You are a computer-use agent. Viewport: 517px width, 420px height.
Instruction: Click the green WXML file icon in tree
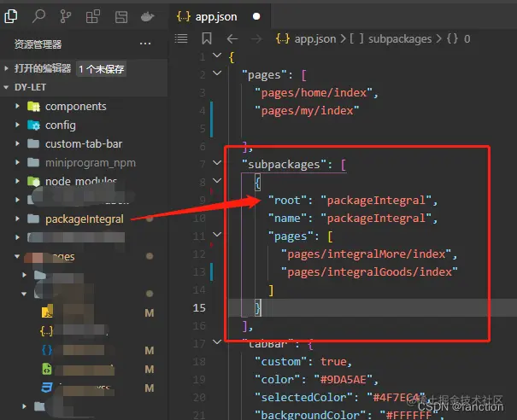(x=47, y=369)
